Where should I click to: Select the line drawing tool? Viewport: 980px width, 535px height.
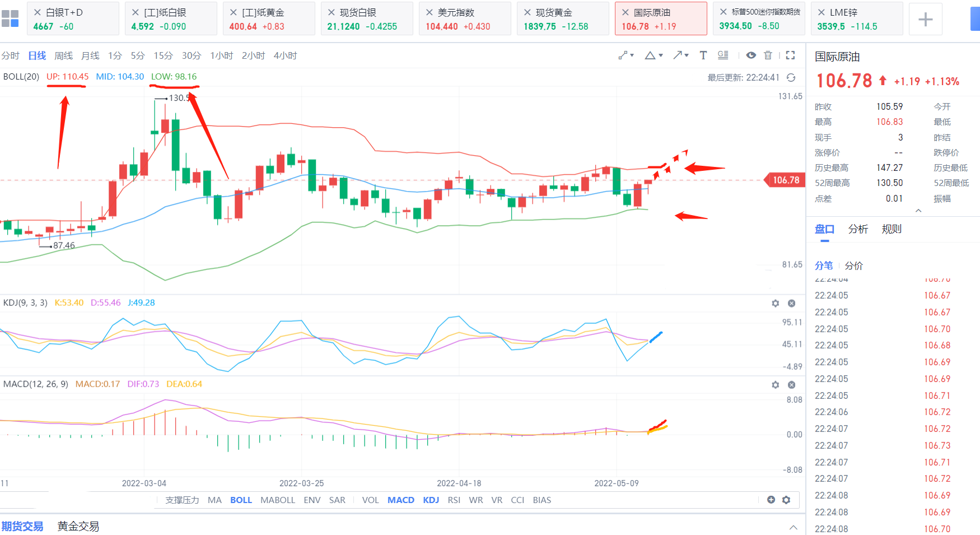(622, 55)
